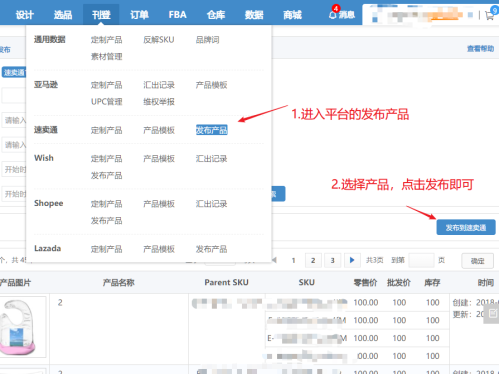Select 产品模板 under 速卖通
Screen dimensions: 499x374
(159, 130)
